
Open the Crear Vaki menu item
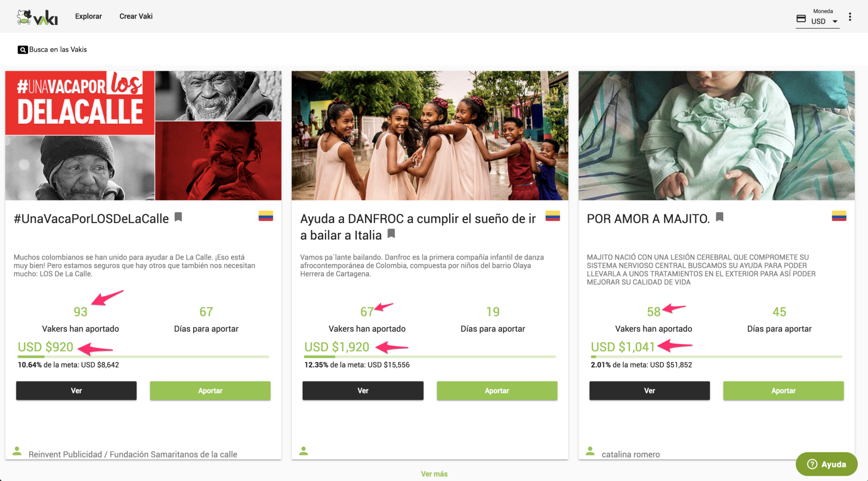[136, 16]
